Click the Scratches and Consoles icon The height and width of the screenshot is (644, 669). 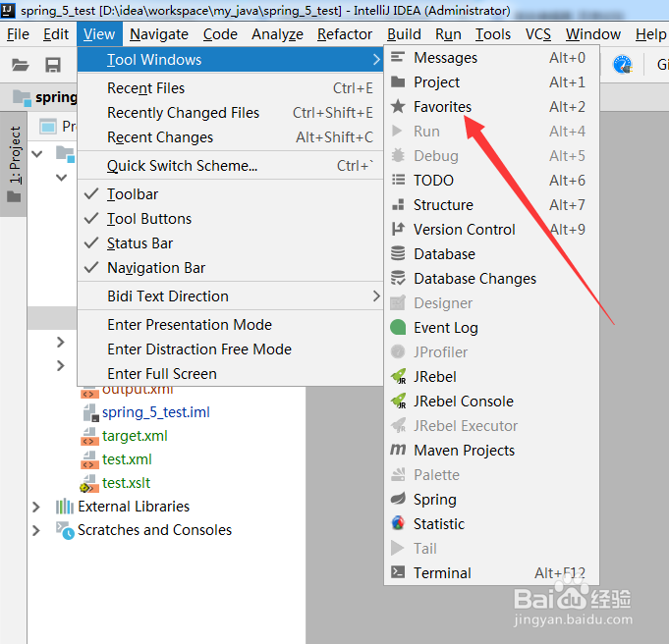[65, 530]
